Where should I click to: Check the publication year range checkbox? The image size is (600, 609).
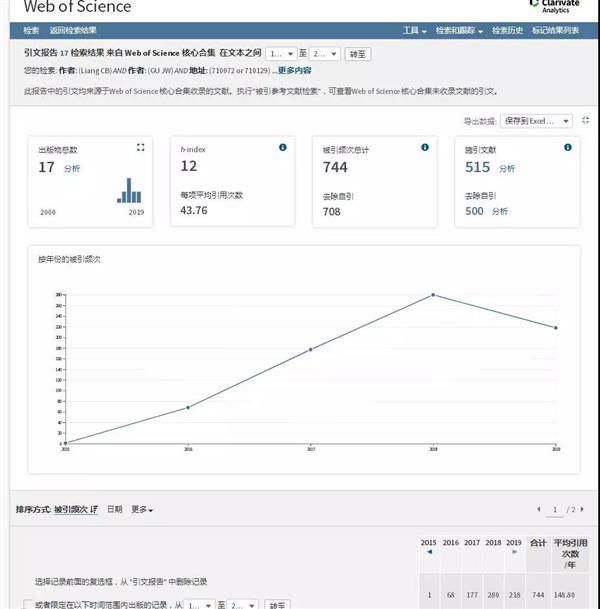pyautogui.click(x=28, y=603)
